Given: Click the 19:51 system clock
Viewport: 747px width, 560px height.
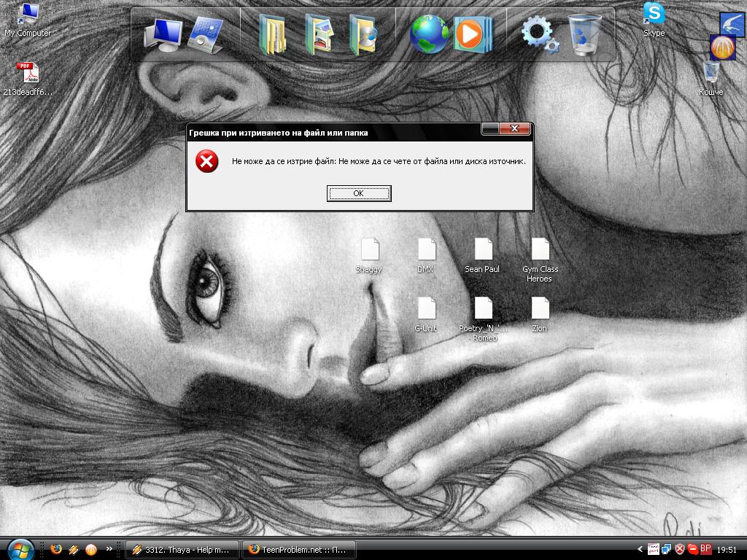Looking at the screenshot, I should 727,550.
